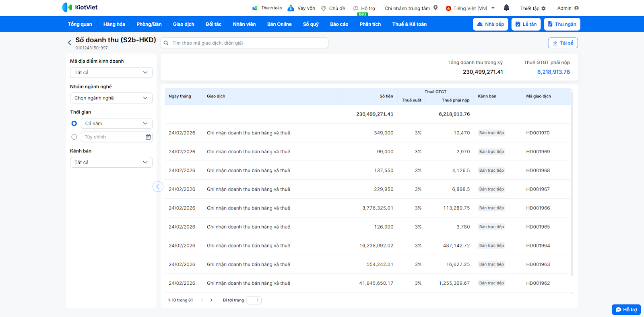This screenshot has width=644, height=317.
Task: Collapse the filter sidebar with round arrow
Action: click(x=158, y=186)
